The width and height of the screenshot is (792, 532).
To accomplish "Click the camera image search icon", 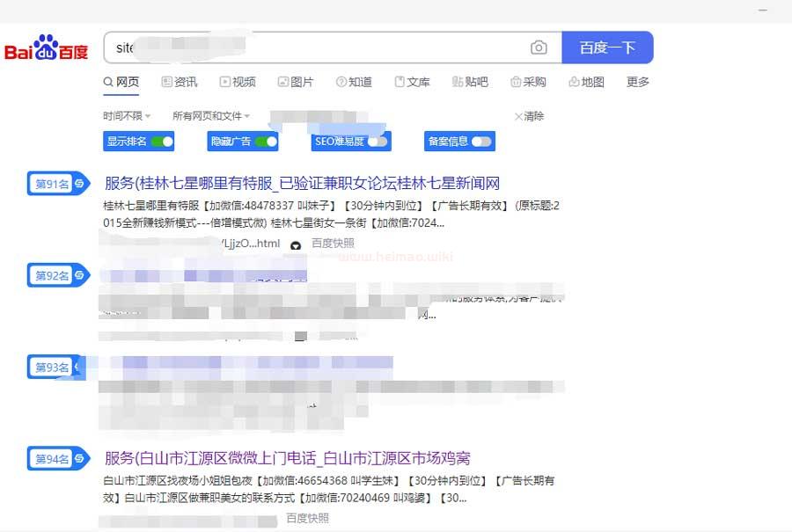I will 539,47.
